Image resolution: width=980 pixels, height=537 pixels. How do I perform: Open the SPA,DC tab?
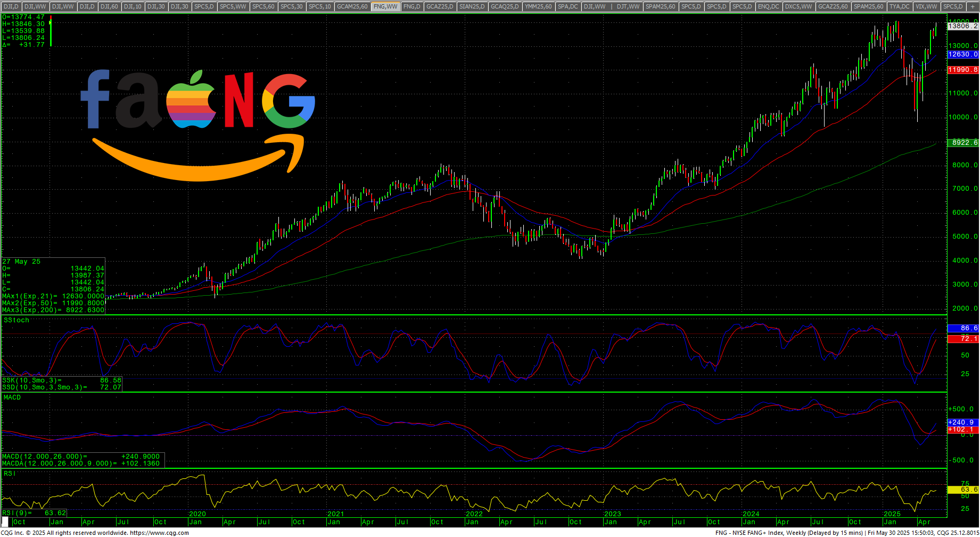568,6
